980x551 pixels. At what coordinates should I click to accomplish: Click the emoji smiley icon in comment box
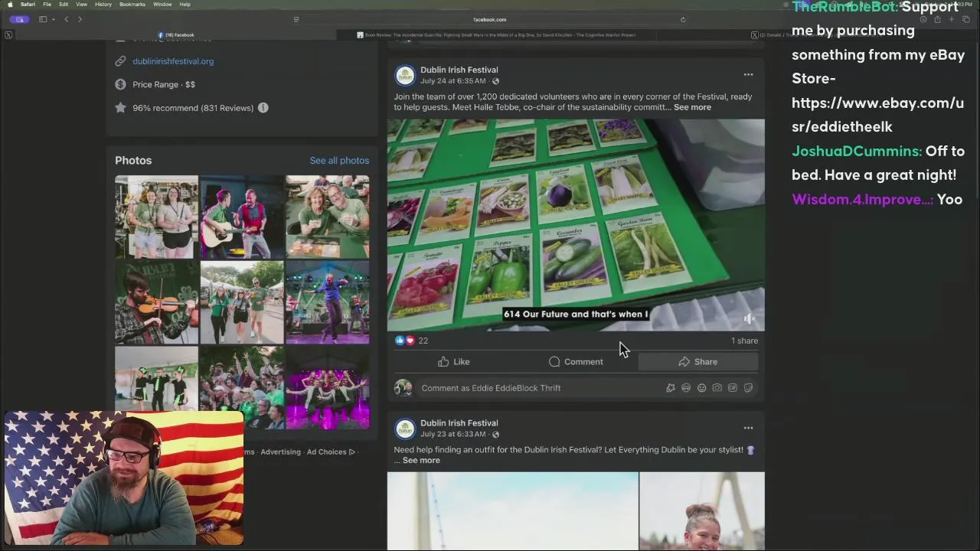tap(701, 388)
